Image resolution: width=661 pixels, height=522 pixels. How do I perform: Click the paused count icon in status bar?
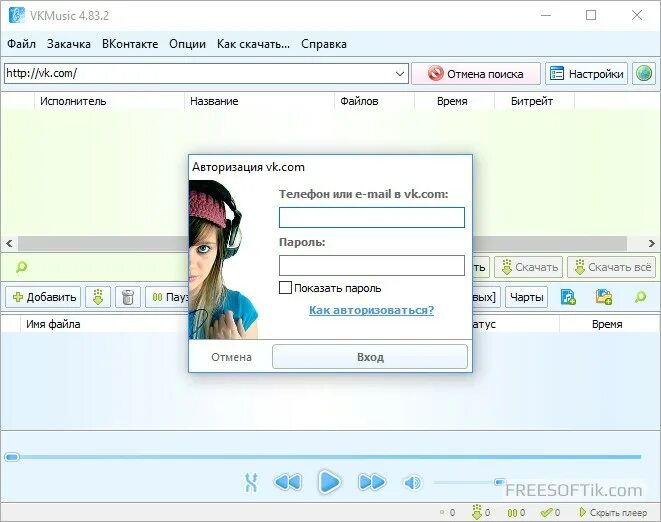point(512,513)
